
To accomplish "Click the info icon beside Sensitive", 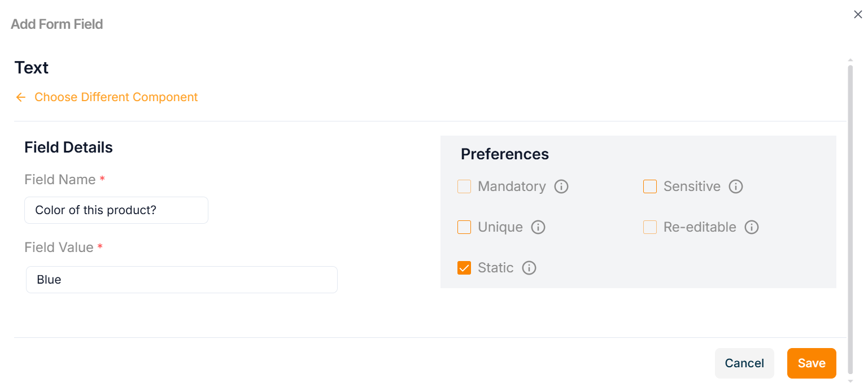I will click(735, 186).
